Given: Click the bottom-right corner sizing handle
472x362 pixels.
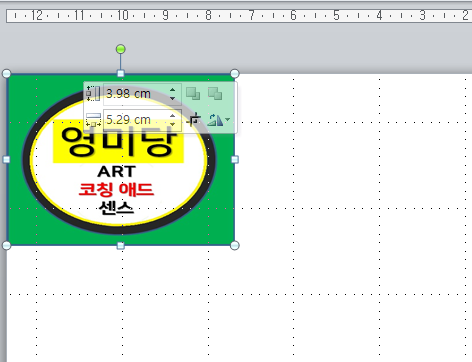Looking at the screenshot, I should coord(235,246).
